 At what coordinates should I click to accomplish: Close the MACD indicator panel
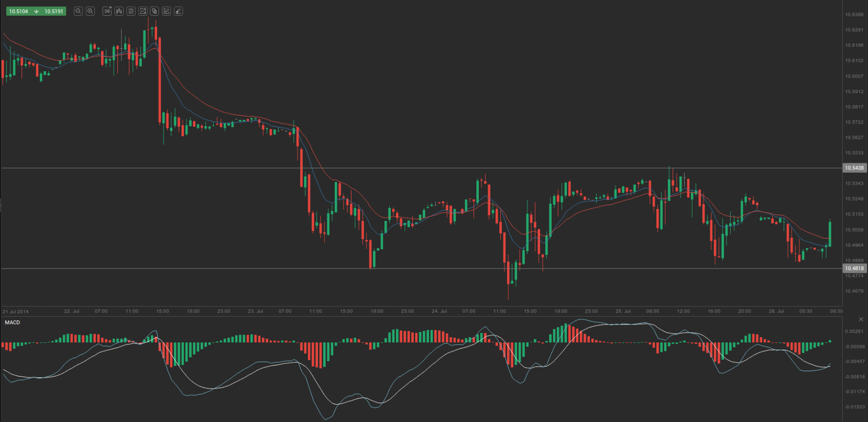[x=861, y=319]
